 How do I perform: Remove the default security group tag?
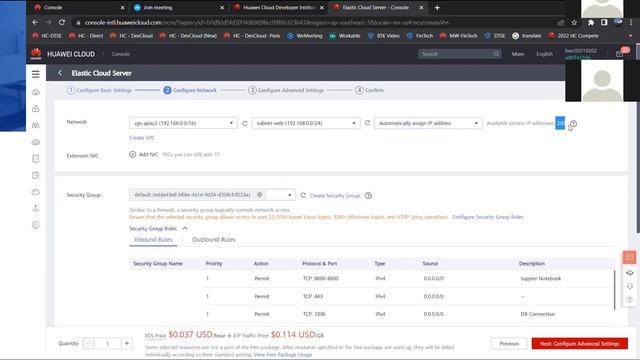pyautogui.click(x=259, y=195)
